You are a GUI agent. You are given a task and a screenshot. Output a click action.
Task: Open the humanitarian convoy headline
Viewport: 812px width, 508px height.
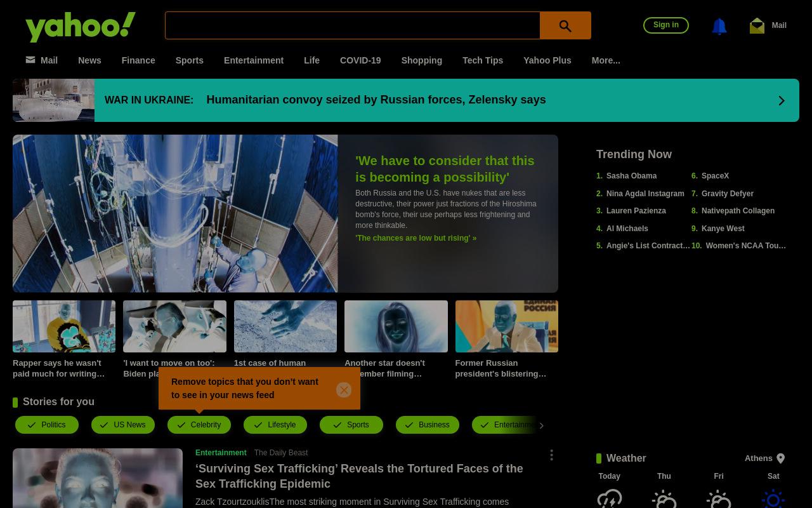(376, 100)
